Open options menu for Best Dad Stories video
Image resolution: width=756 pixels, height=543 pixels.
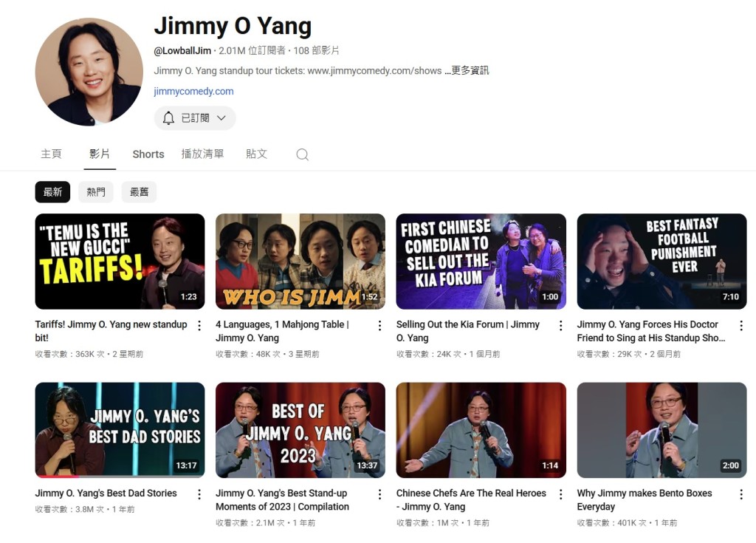click(199, 494)
